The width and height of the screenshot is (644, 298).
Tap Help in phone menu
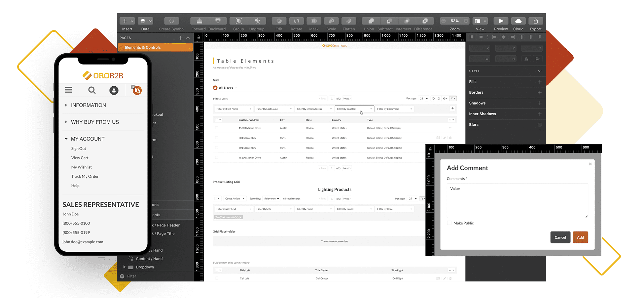(x=75, y=186)
